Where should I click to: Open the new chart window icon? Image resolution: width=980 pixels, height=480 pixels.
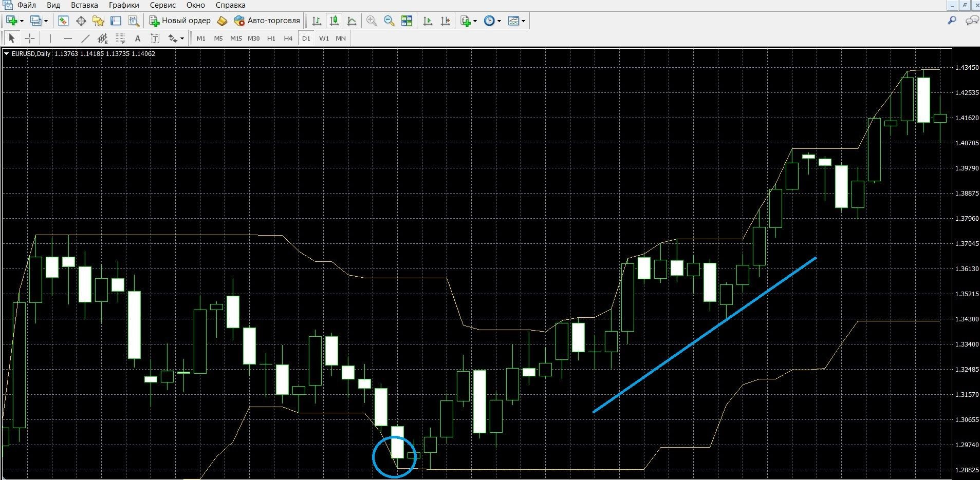coord(11,21)
